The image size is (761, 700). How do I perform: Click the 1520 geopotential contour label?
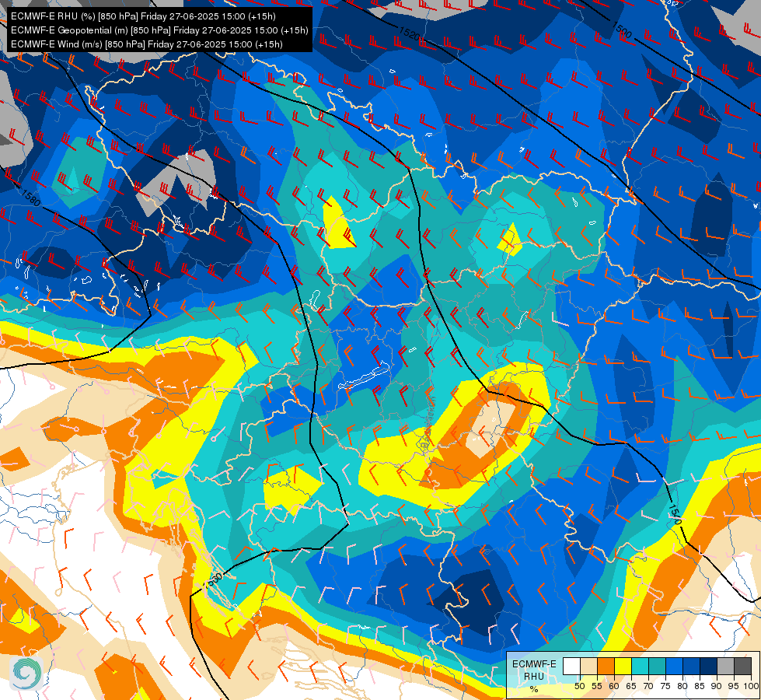tap(409, 33)
